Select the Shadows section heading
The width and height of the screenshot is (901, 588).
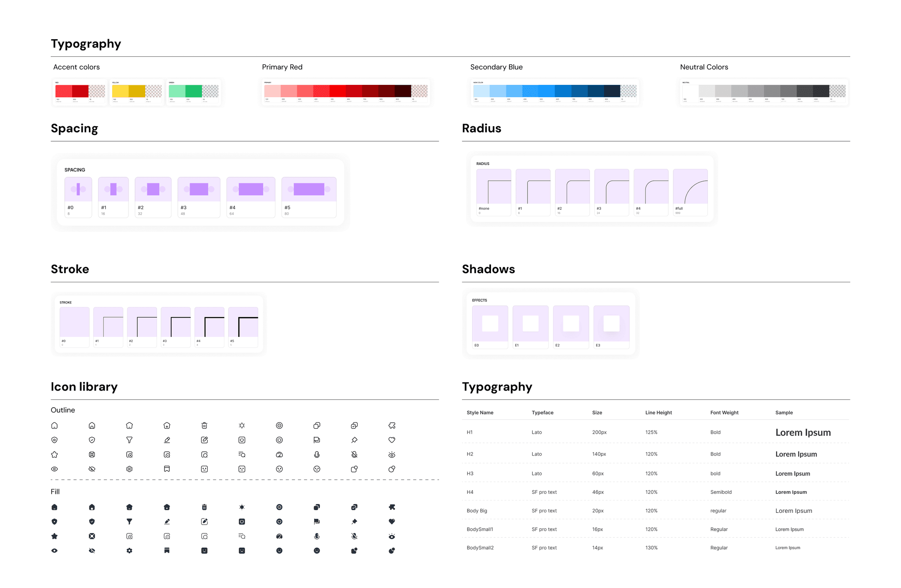click(488, 269)
